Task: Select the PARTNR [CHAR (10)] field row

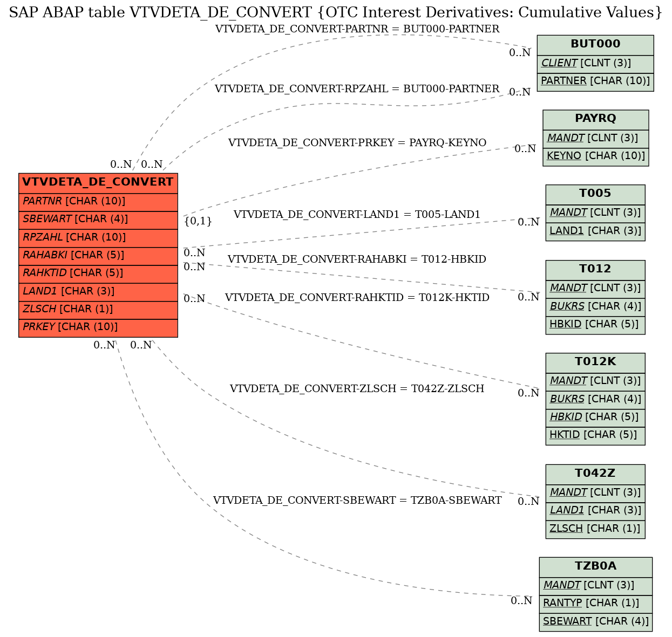Action: (x=98, y=202)
